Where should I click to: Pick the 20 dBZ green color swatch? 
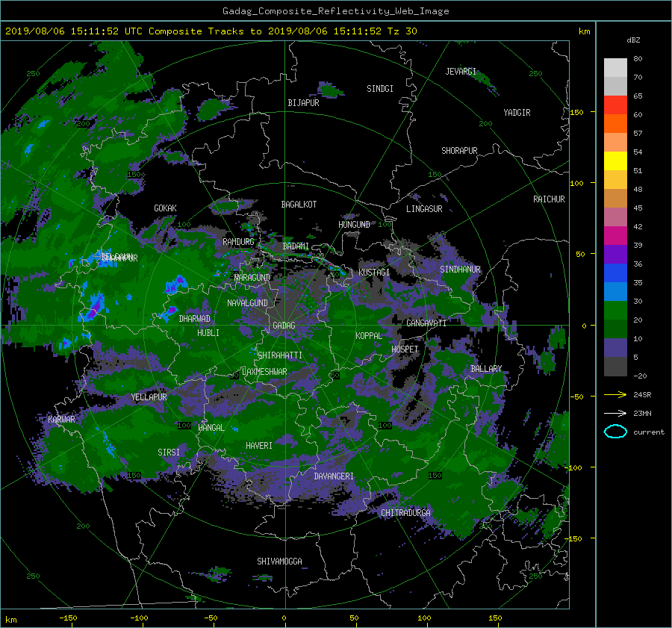[615, 311]
